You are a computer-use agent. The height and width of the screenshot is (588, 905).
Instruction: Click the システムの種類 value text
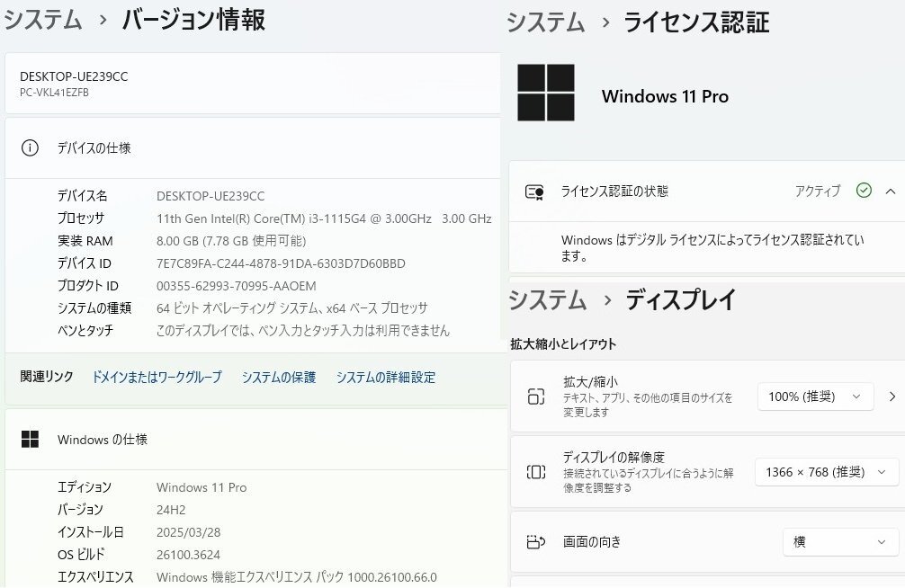pyautogui.click(x=292, y=308)
